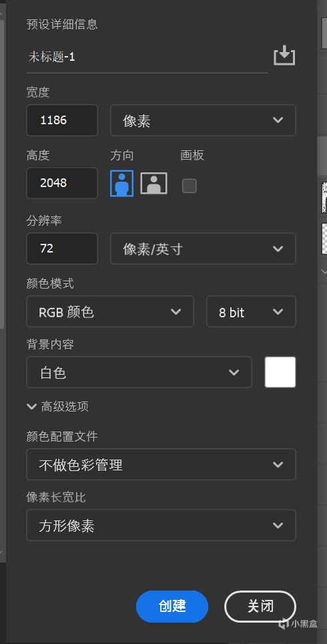Click the save preset icon
Viewport: 327px width, 644px height.
point(284,56)
